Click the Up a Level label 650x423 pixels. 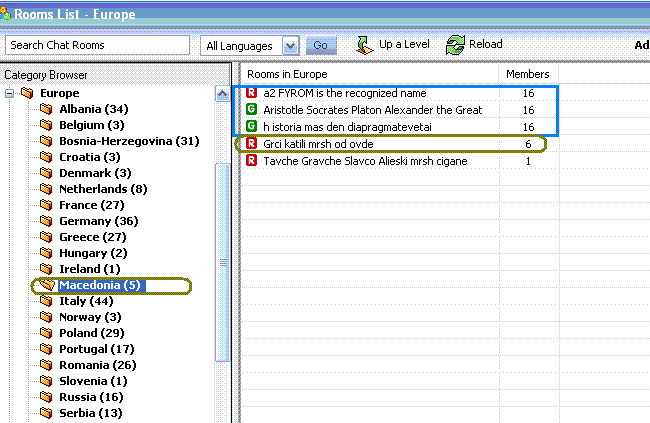404,44
